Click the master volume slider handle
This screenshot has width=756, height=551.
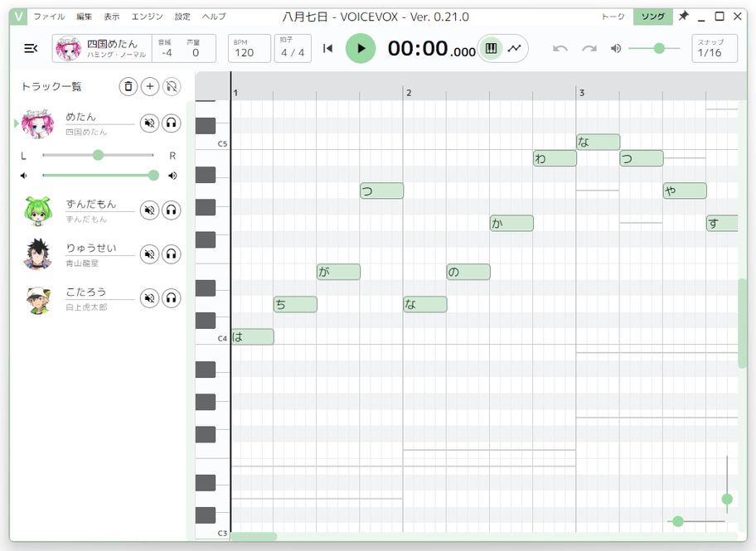[x=659, y=48]
